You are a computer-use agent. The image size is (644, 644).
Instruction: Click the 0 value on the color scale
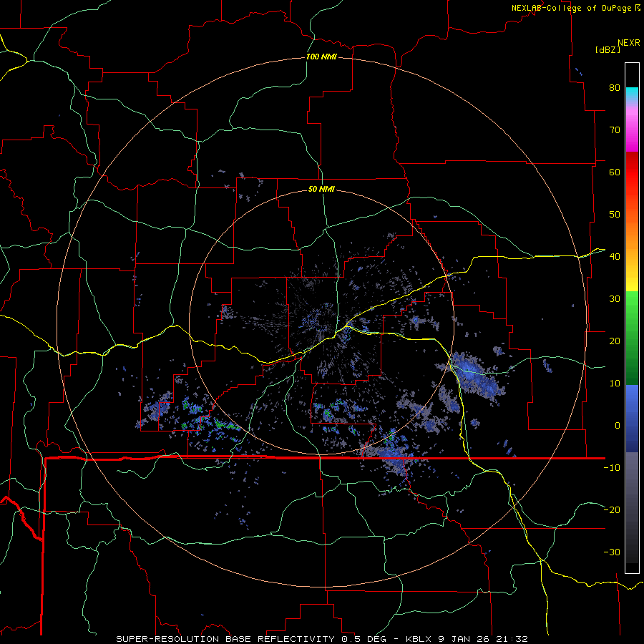tap(618, 426)
